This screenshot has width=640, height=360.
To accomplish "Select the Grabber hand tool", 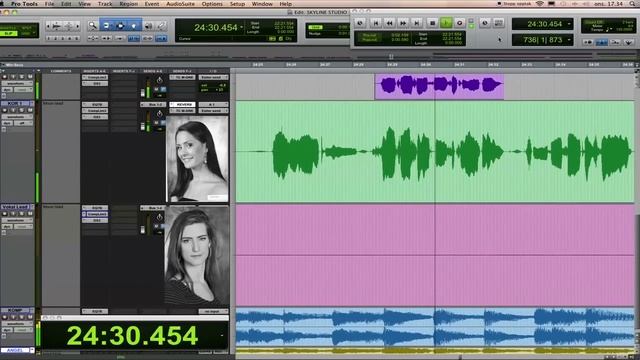I will (134, 25).
